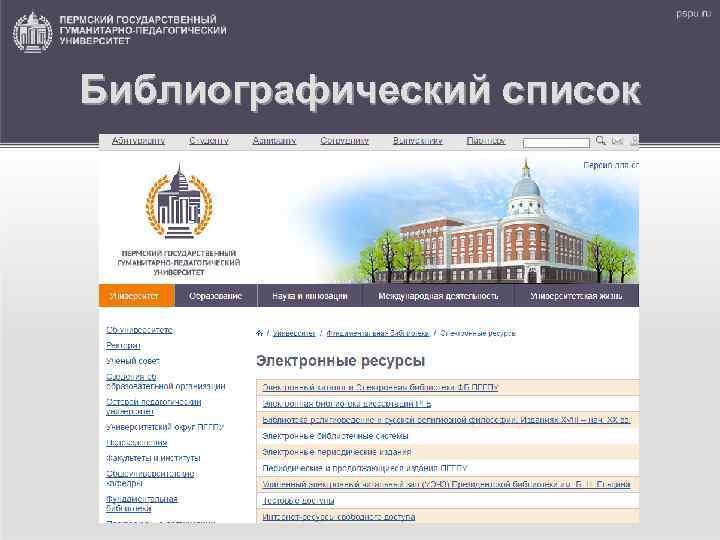This screenshot has width=720, height=540.
Task: Open Общеуниверситетские кафедры sidebar link
Action: [150, 478]
